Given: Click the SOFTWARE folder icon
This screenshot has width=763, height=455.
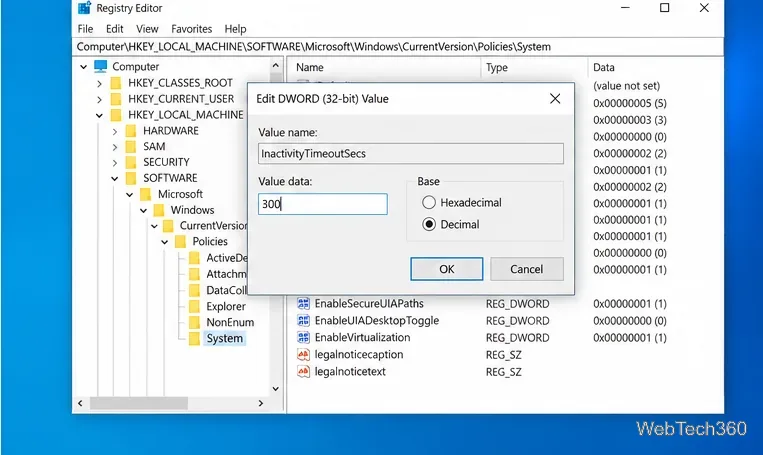Looking at the screenshot, I should pos(131,178).
